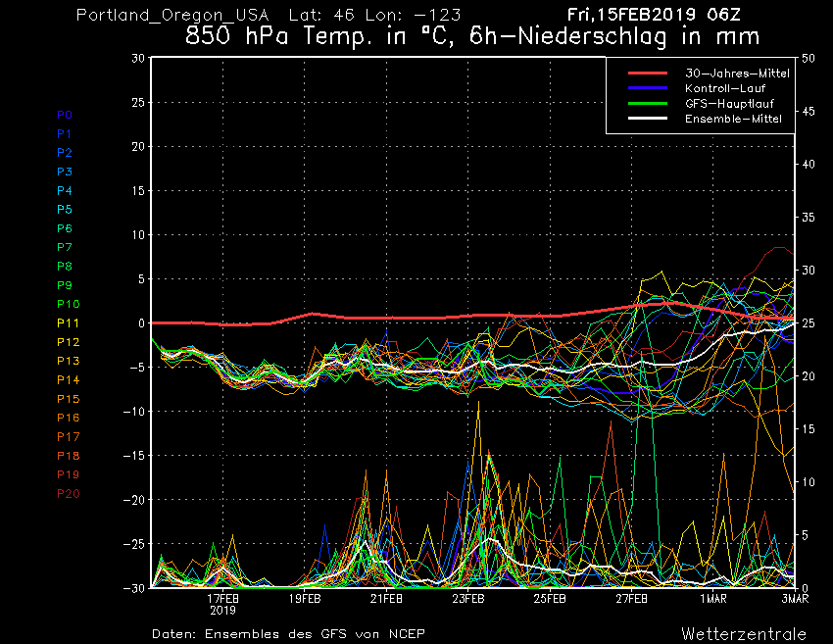Click the 1MAR date axis label
Viewport: 833px width, 644px height.
point(712,597)
